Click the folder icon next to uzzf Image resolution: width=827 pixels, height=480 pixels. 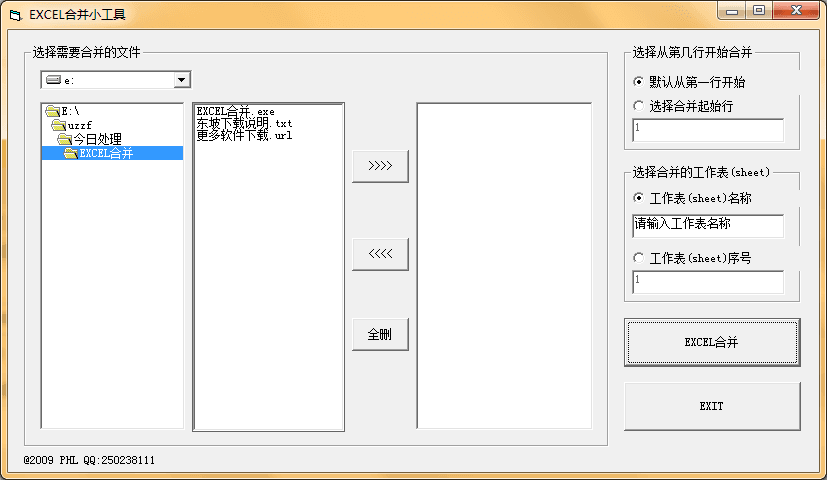click(59, 125)
